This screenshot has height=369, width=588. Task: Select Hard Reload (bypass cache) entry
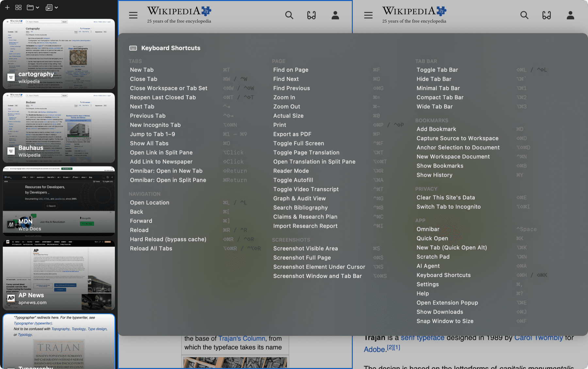tap(195, 239)
